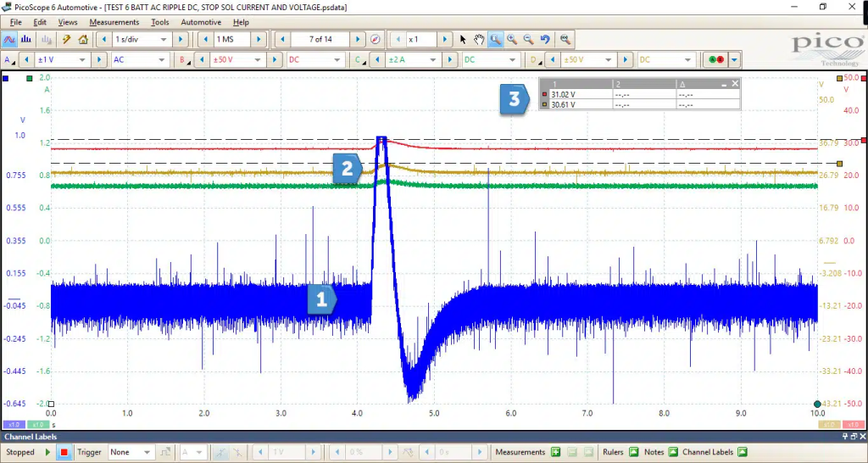Click the Home icon in toolbar
Viewport: 868px width, 463px height.
coord(83,39)
